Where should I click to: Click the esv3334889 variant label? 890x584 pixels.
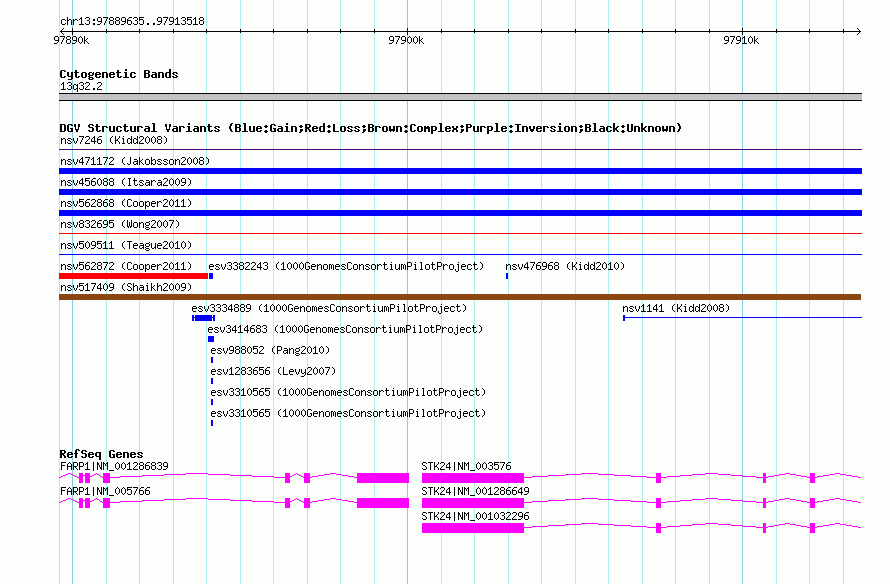click(329, 308)
